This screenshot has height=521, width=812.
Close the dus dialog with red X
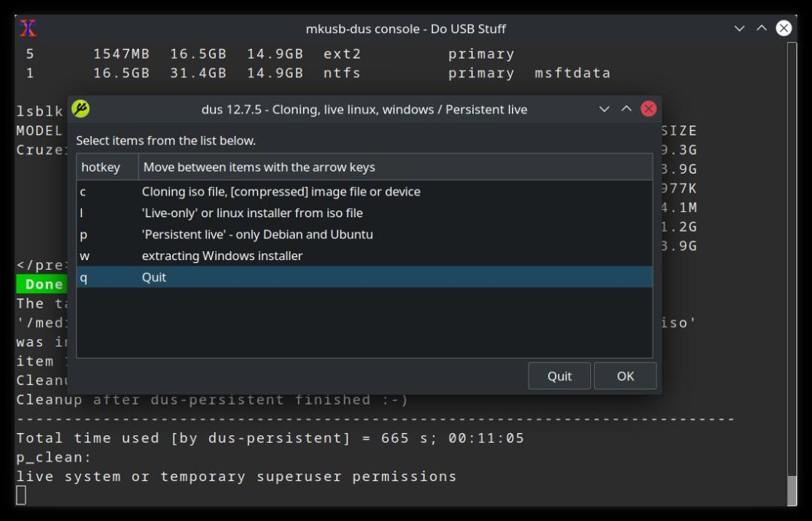[648, 109]
